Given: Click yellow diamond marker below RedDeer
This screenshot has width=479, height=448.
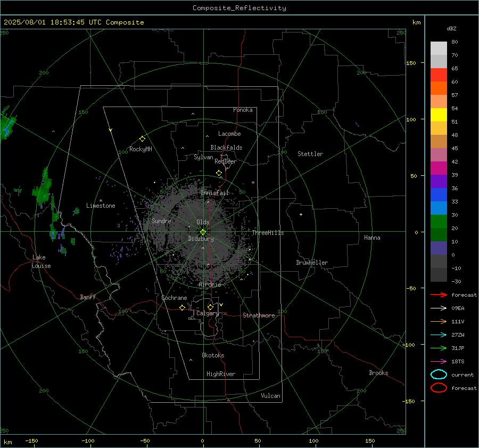Looking at the screenshot, I should [219, 173].
